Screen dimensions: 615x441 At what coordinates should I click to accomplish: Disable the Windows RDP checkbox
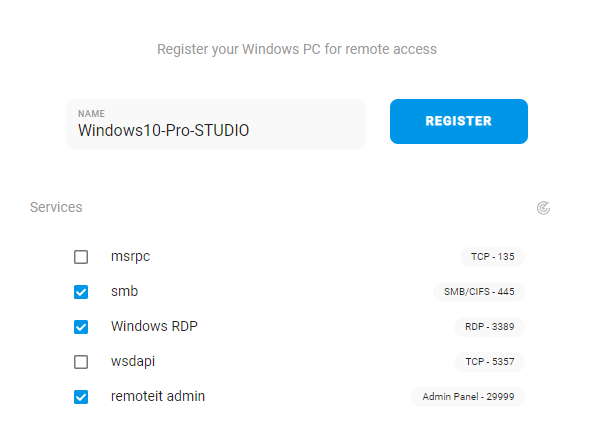click(x=81, y=327)
